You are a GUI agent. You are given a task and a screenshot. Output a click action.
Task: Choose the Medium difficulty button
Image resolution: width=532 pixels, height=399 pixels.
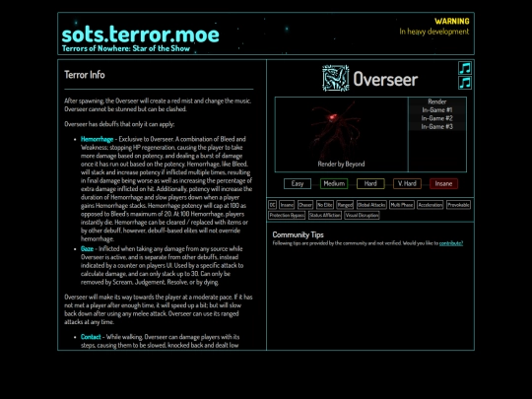pos(334,183)
